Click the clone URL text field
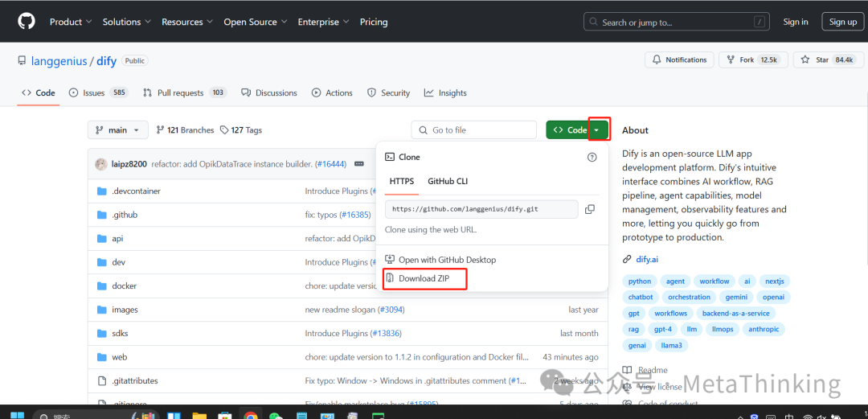Image resolution: width=868 pixels, height=419 pixels. click(481, 209)
